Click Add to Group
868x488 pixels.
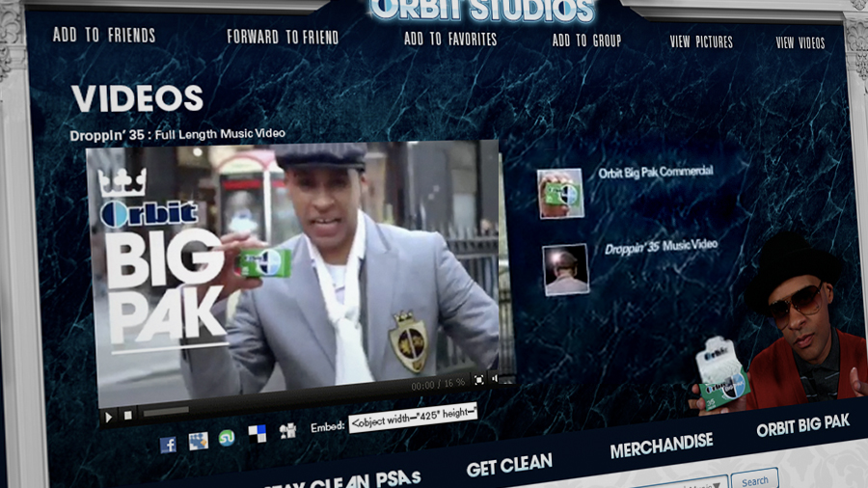(x=586, y=41)
